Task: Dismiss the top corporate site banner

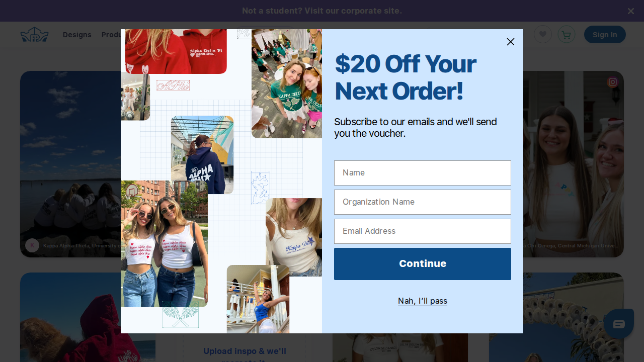Action: point(631,11)
